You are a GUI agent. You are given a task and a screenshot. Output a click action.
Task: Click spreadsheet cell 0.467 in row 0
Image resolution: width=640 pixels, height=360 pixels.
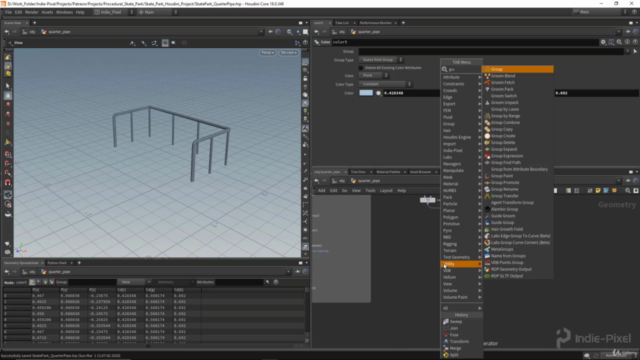coord(45,296)
